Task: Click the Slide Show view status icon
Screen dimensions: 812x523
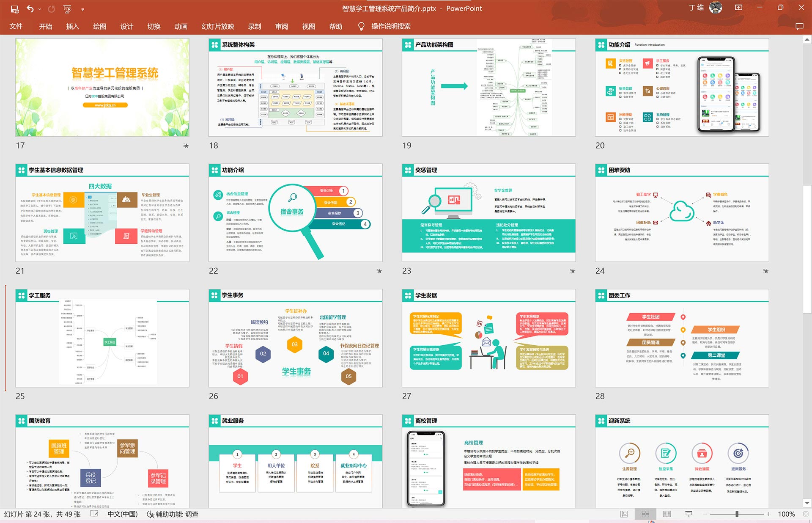Action: click(689, 514)
